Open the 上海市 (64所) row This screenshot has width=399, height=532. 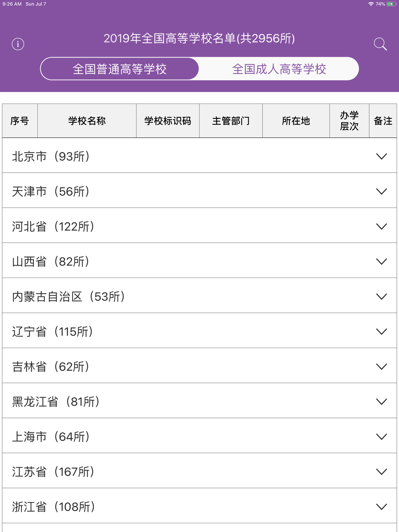click(199, 436)
